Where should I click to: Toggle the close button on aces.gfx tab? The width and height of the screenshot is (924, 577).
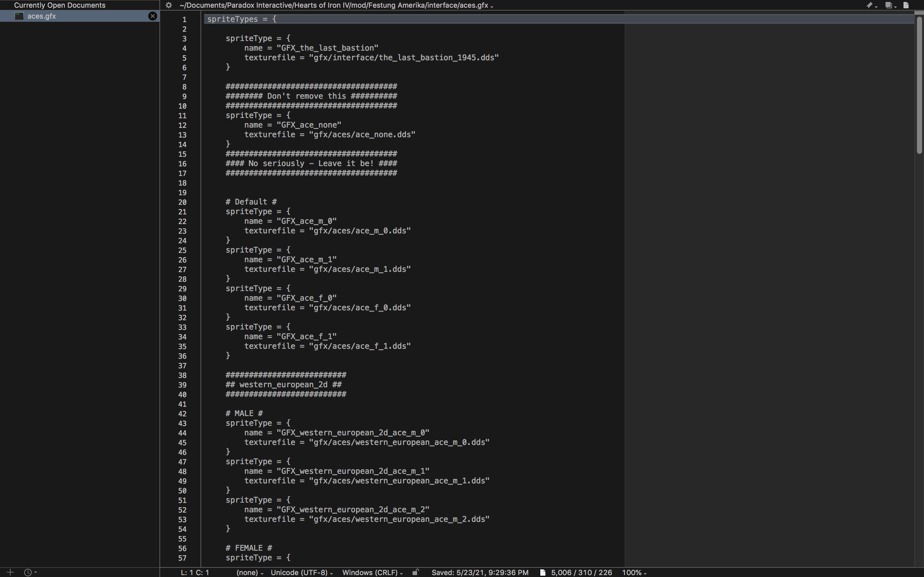click(152, 15)
